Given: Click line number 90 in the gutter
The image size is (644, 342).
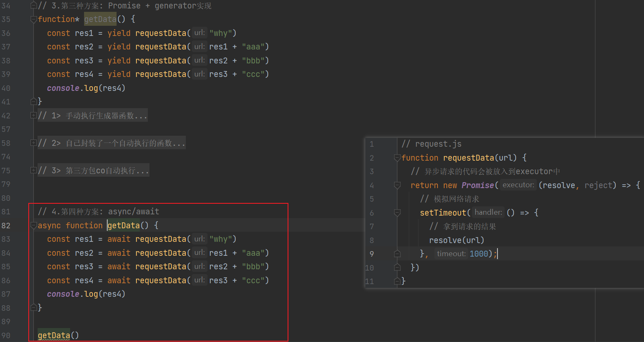Looking at the screenshot, I should (x=6, y=335).
